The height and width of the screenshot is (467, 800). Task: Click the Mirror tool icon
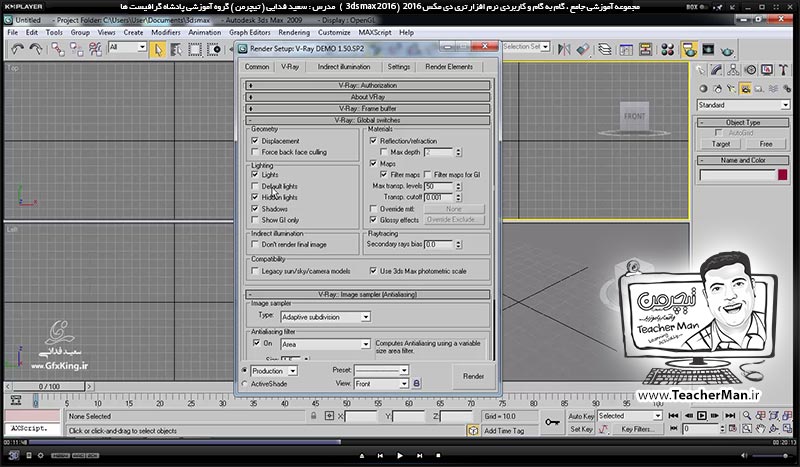[x=564, y=49]
